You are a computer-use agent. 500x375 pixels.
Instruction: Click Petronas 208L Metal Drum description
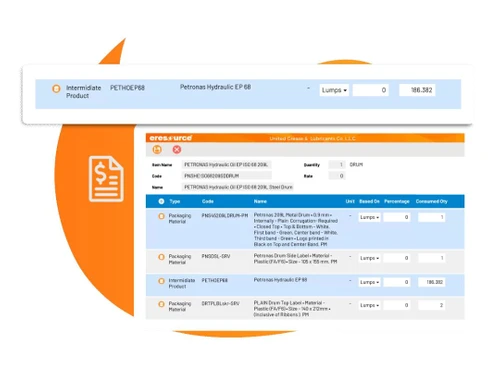(x=296, y=230)
